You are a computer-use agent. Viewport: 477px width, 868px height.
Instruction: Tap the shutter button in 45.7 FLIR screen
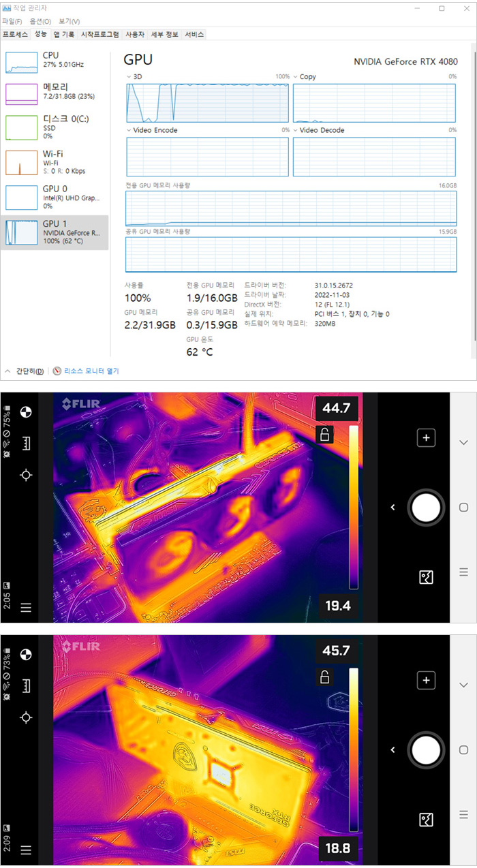coord(426,749)
